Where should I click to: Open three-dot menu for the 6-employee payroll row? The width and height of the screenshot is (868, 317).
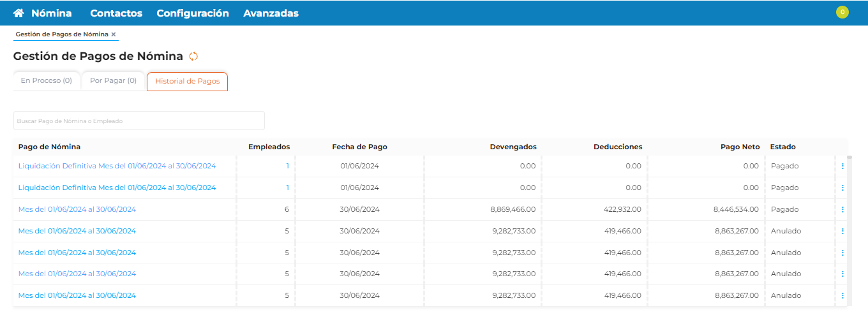click(842, 209)
